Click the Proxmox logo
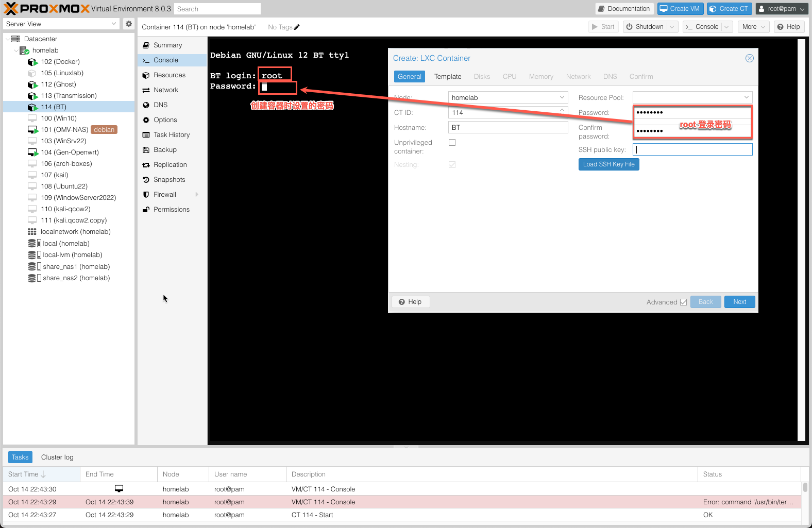Viewport: 812px width, 528px height. [x=46, y=9]
